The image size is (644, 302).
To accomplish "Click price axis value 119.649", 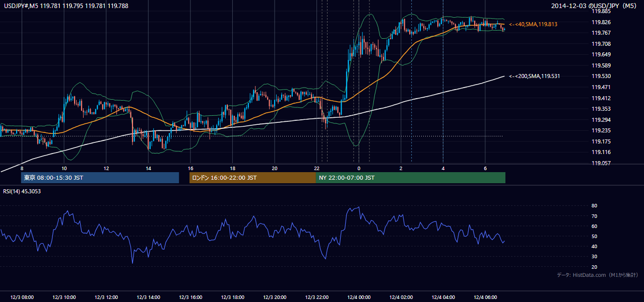I will 600,54.
